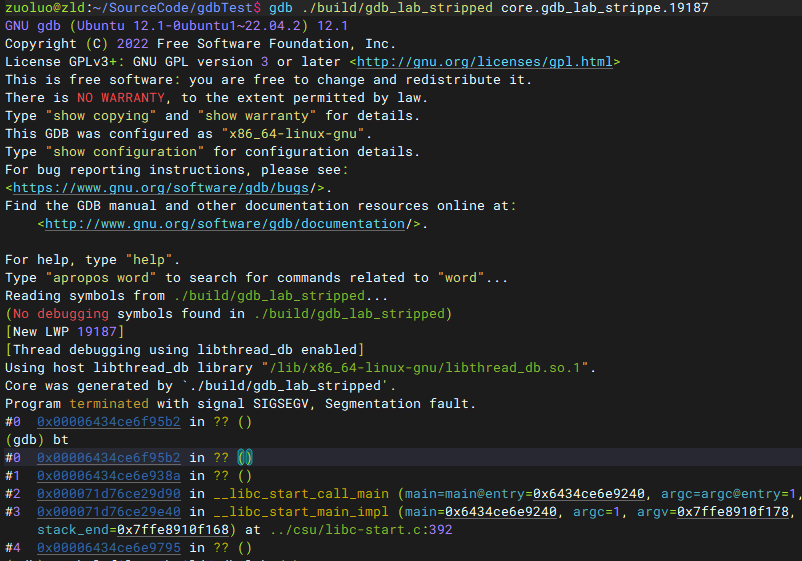
Task: Click the 'terminated' orange word
Action: tap(109, 404)
